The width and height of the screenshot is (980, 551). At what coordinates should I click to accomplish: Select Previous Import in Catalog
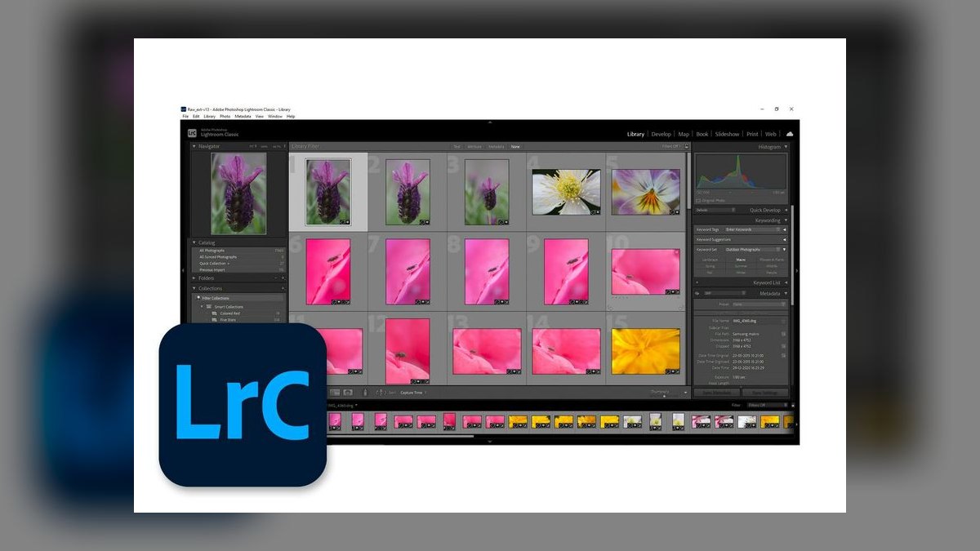pyautogui.click(x=238, y=269)
